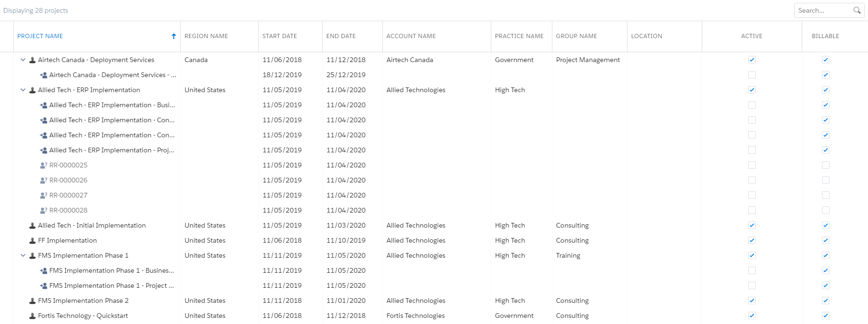The height and width of the screenshot is (324, 868).
Task: Click the assignment icon for Allied Tech Busi... row
Action: pos(44,105)
